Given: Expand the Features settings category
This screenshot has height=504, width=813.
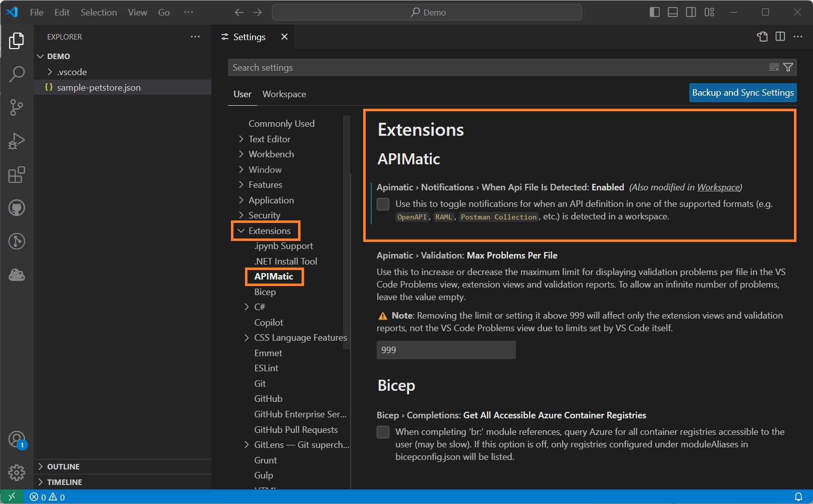Looking at the screenshot, I should [241, 184].
